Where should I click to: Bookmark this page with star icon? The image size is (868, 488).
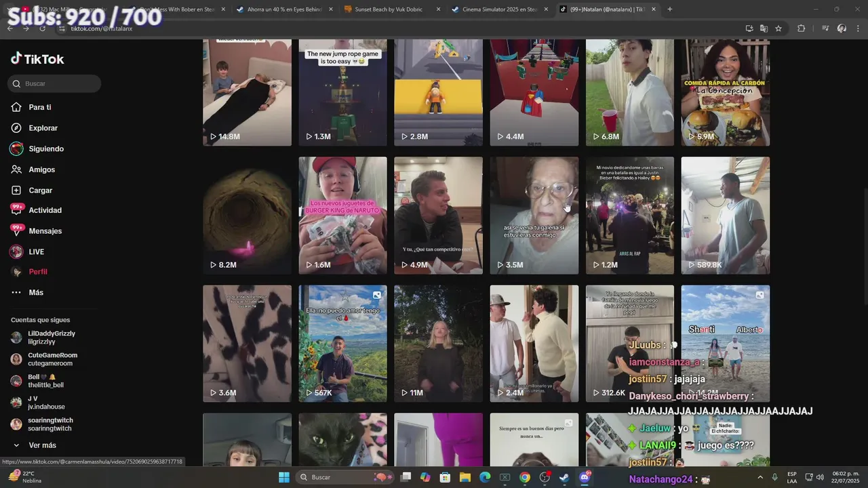(778, 28)
